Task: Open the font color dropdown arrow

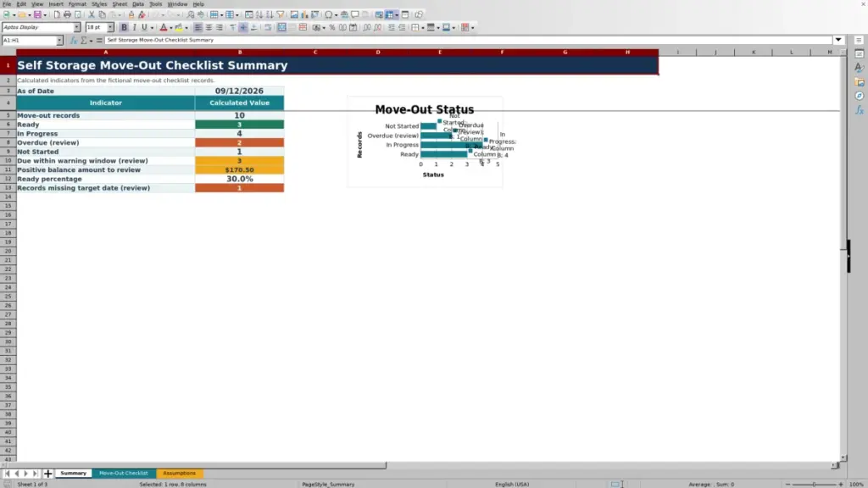Action: coord(171,28)
